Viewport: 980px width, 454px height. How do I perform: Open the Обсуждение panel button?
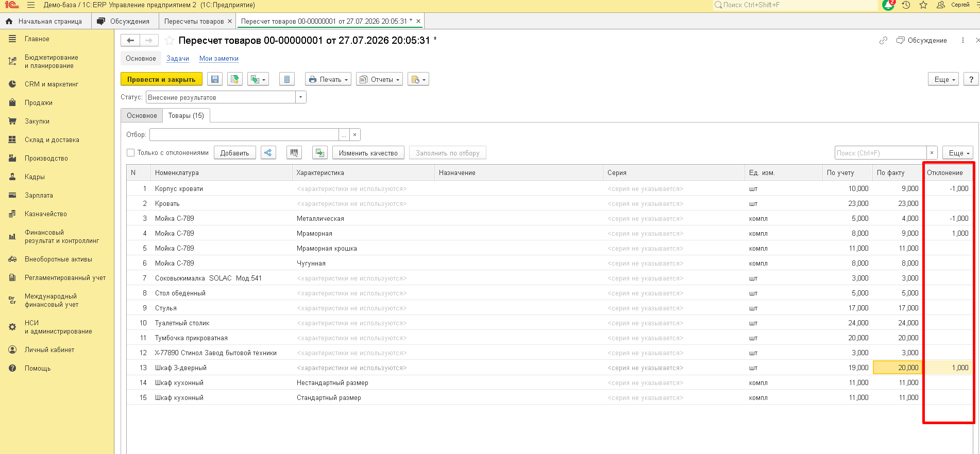[x=922, y=40]
